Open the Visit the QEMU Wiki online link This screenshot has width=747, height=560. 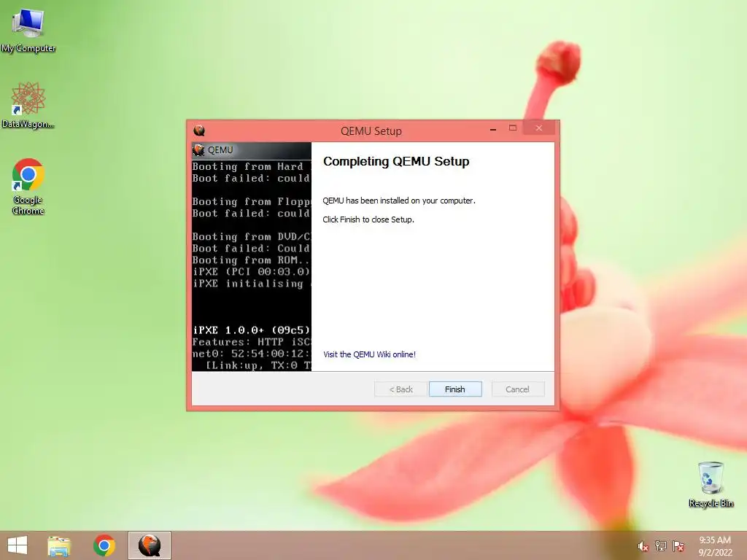click(x=369, y=354)
